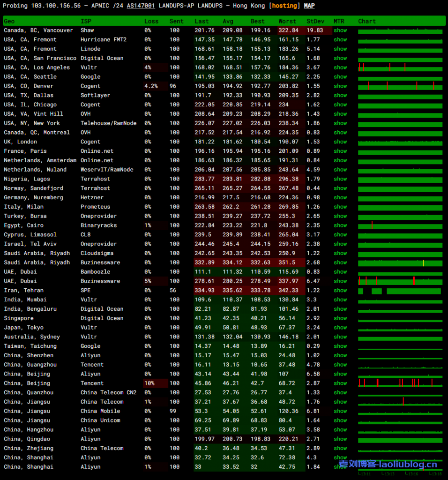Show MTR for UK London Cogent

pos(340,142)
